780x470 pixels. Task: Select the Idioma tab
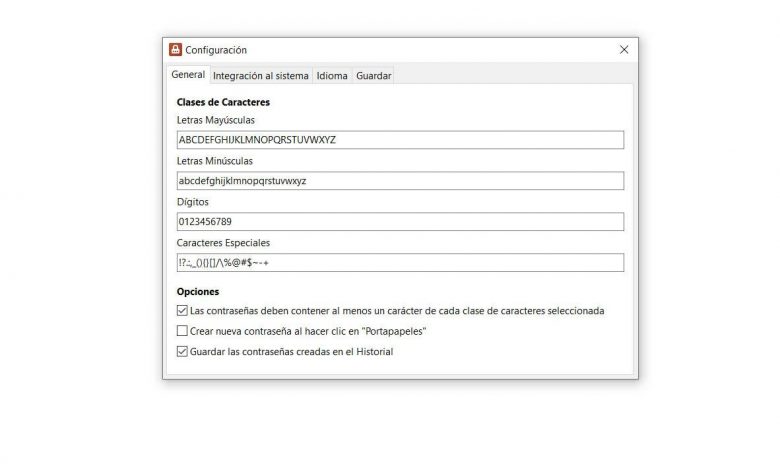pos(332,76)
